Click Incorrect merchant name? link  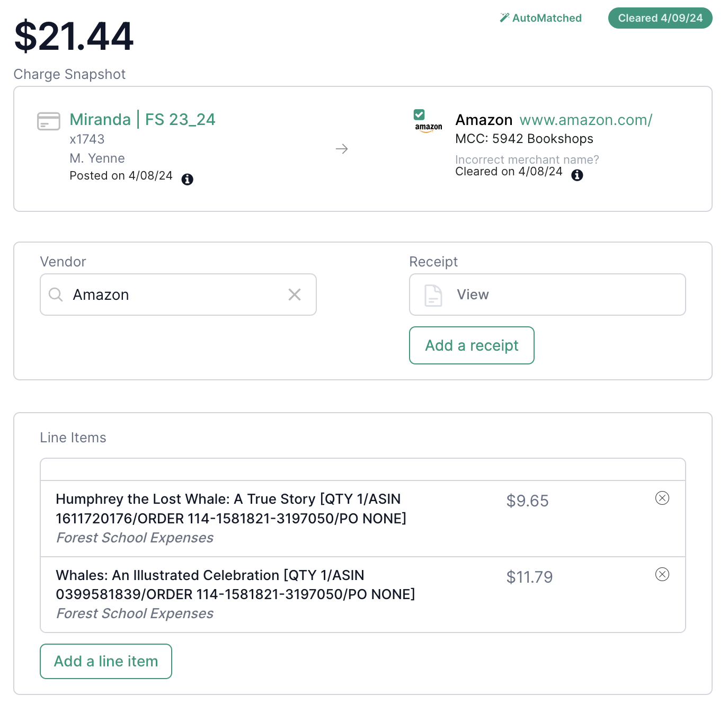[x=527, y=159]
